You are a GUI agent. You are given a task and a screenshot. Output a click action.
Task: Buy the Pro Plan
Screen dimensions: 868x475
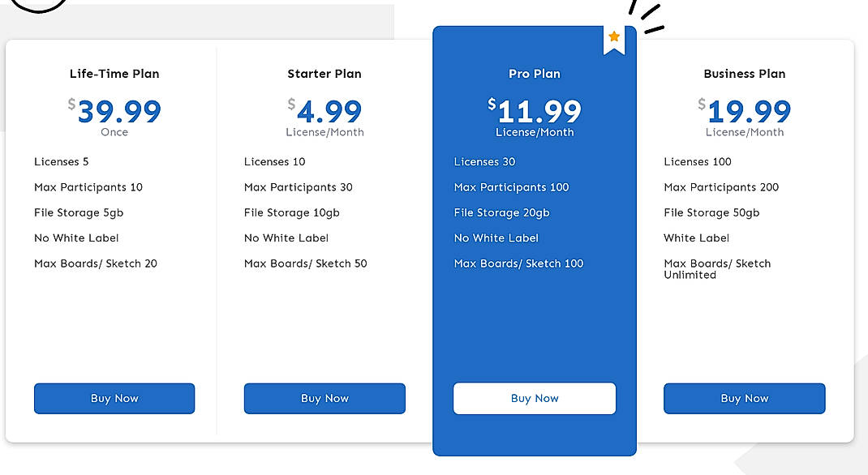pyautogui.click(x=534, y=398)
